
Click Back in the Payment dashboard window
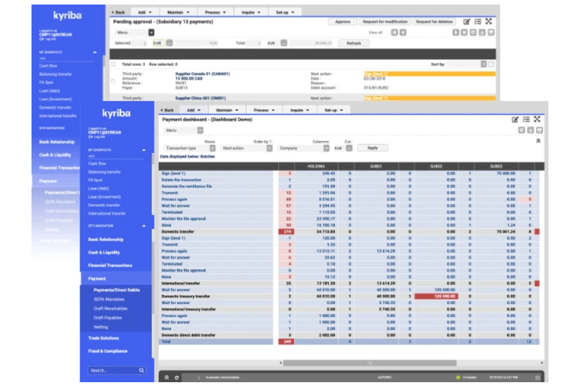(167, 110)
